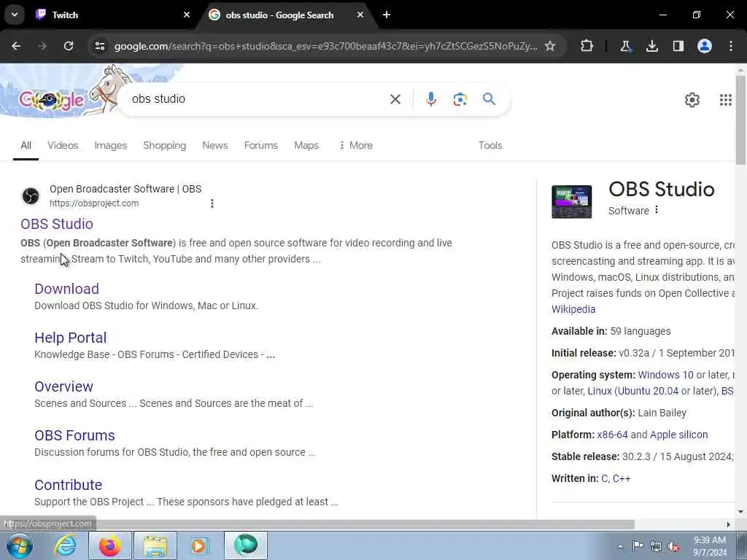Open the Chrome profile avatar
747x560 pixels.
pyautogui.click(x=705, y=46)
